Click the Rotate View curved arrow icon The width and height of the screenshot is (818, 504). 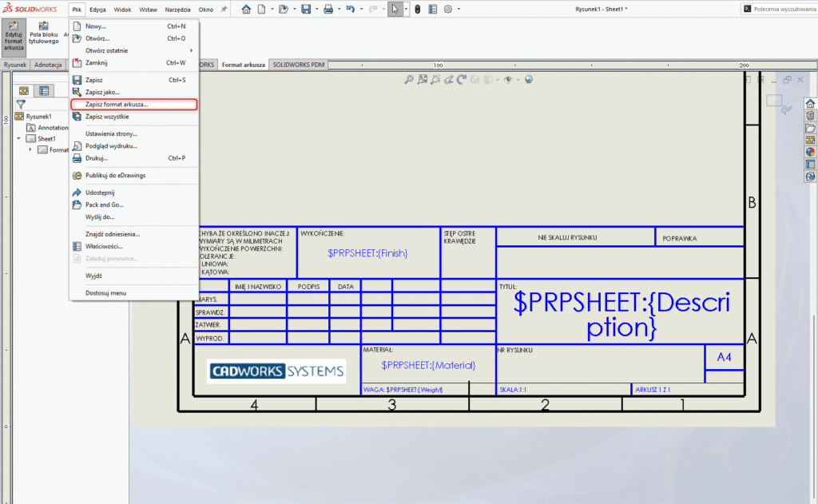click(x=462, y=79)
